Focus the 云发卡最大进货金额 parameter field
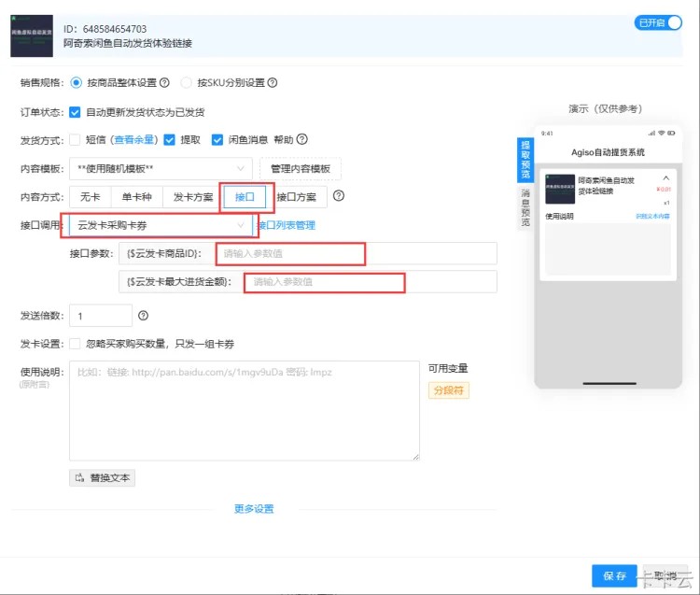Viewport: 700px width, 595px height. click(371, 282)
